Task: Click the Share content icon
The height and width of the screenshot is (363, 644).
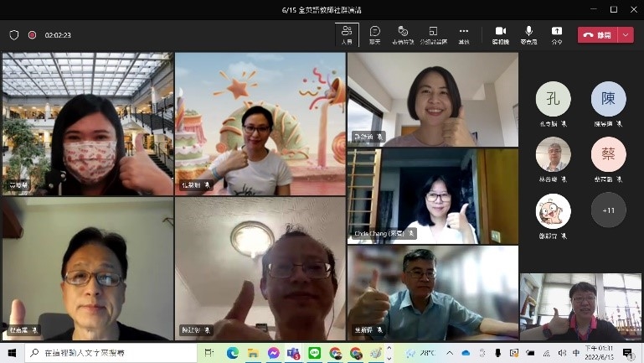Action: 557,34
